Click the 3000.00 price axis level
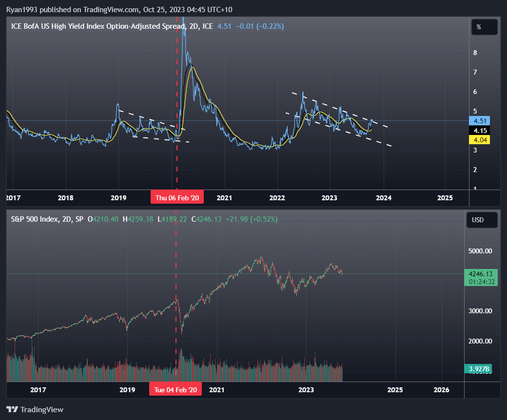 click(480, 311)
